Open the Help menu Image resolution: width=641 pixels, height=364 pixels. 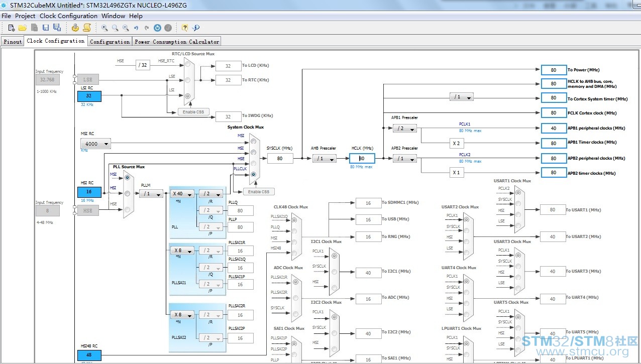(x=136, y=16)
